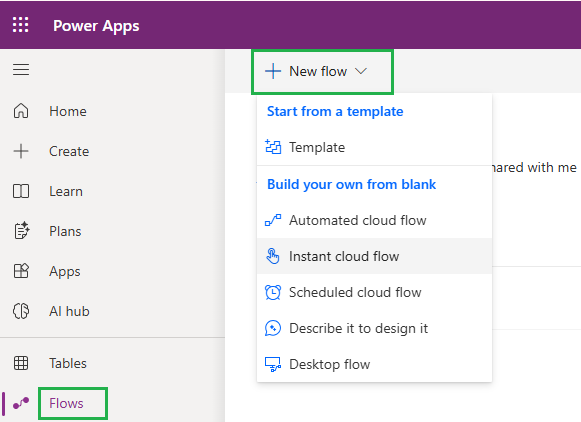Screen dimensions: 581x422
Task: Click the plus icon beside New flow
Action: (273, 71)
